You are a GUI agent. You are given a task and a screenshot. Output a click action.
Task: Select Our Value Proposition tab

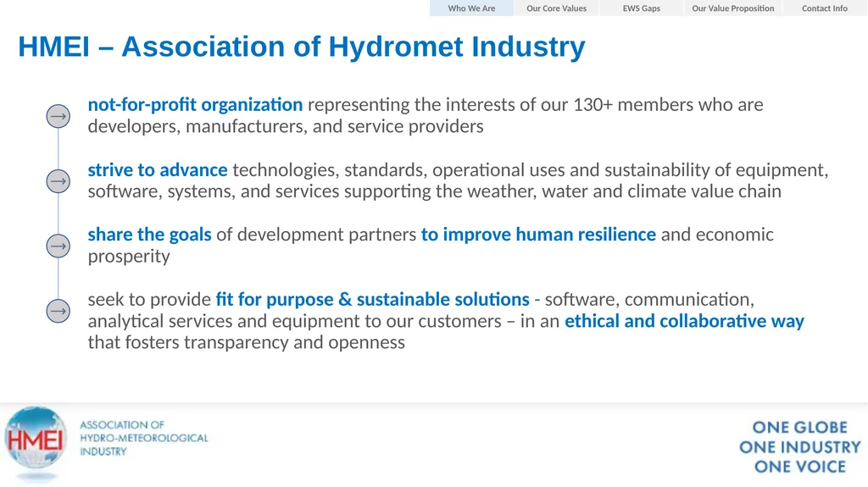(733, 8)
